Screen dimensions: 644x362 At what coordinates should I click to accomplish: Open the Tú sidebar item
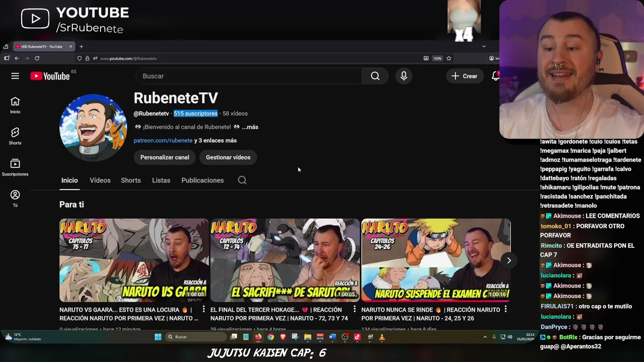click(15, 198)
